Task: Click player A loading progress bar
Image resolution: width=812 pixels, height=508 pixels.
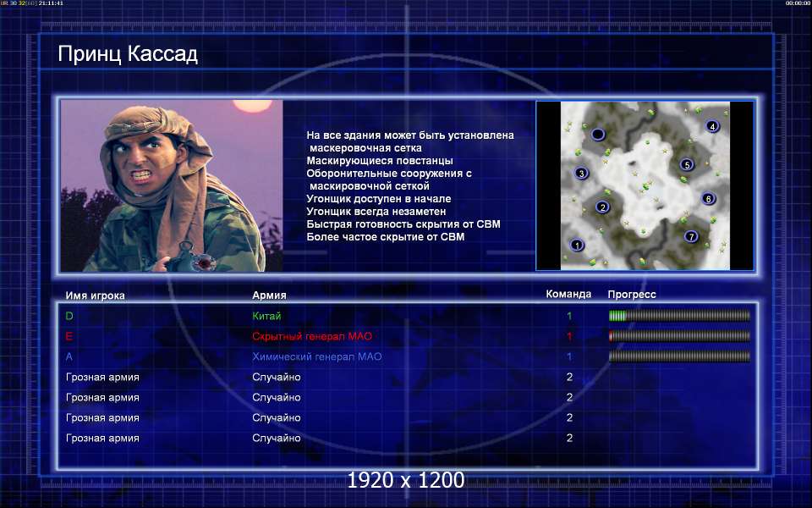Action: tap(679, 356)
